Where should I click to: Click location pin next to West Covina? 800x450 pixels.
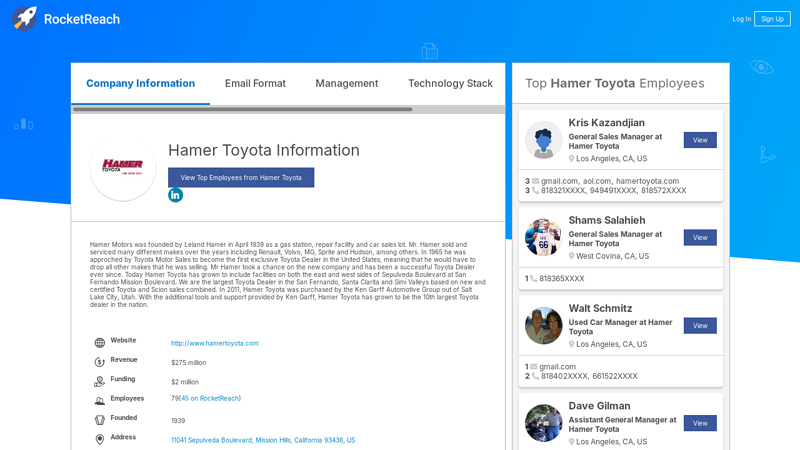pyautogui.click(x=571, y=256)
